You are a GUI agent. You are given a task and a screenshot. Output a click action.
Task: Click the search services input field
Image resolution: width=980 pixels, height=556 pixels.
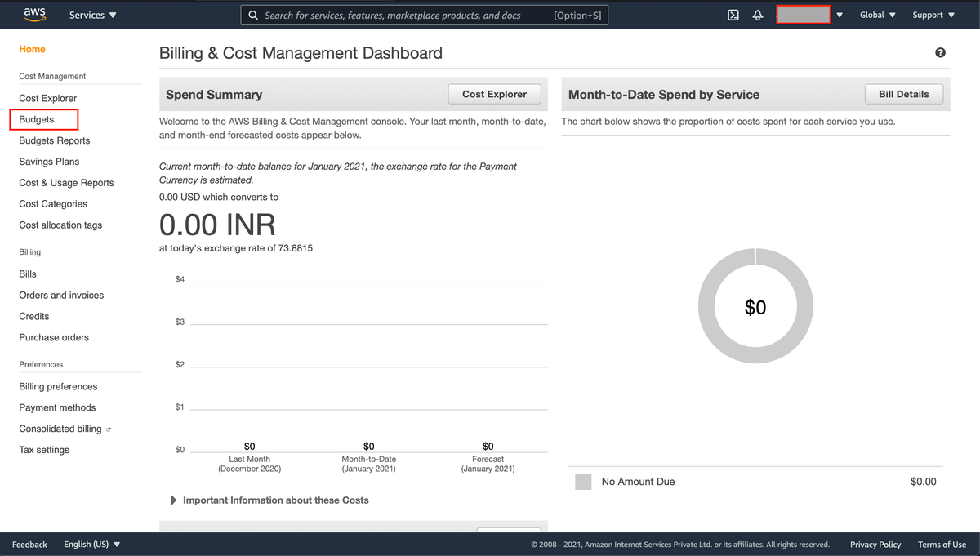click(425, 16)
